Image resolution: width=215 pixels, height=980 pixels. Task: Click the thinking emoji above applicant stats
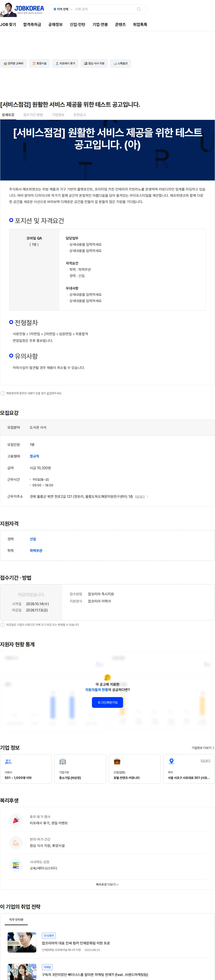(x=107, y=677)
